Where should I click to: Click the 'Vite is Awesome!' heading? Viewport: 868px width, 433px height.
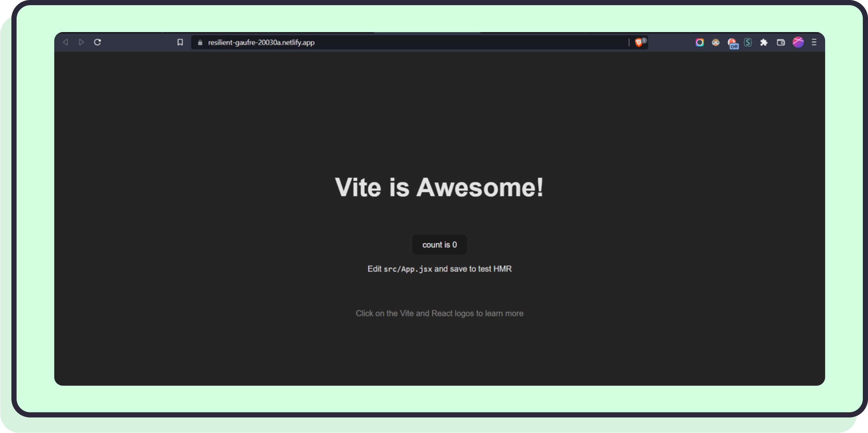tap(439, 187)
